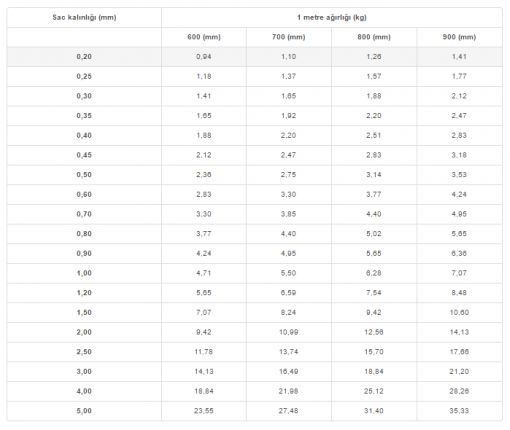
Task: Click the 600 (mm) column header
Action: [204, 37]
